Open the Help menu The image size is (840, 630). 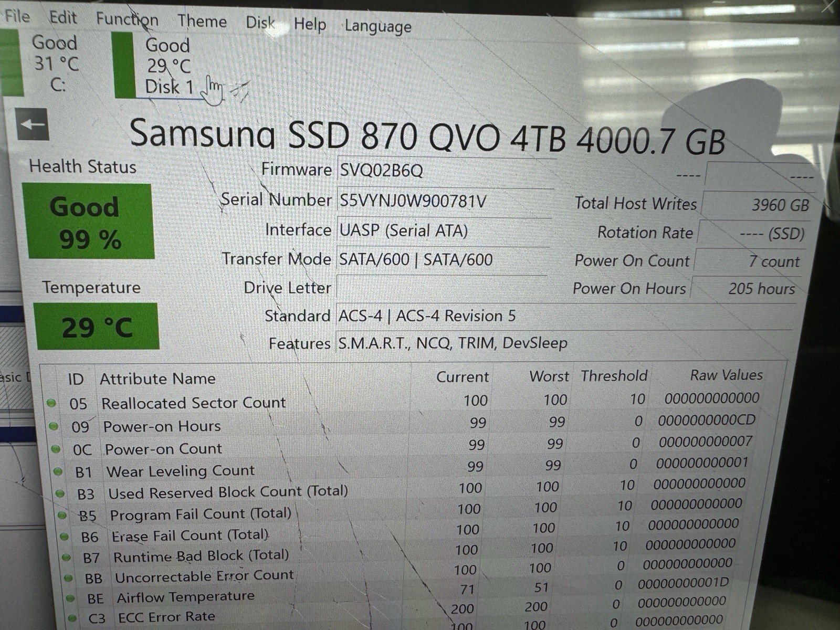point(310,25)
